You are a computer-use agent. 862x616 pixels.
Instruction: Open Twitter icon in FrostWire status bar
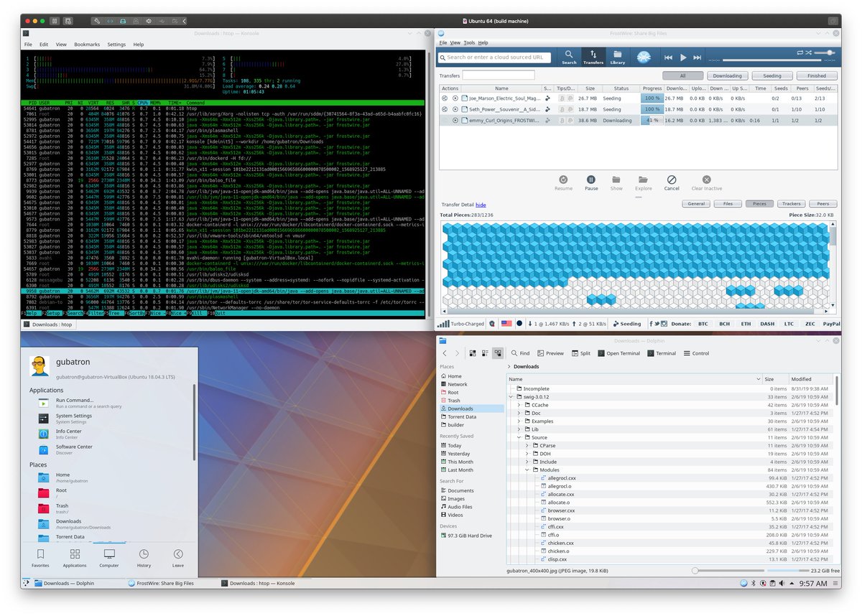pos(655,324)
